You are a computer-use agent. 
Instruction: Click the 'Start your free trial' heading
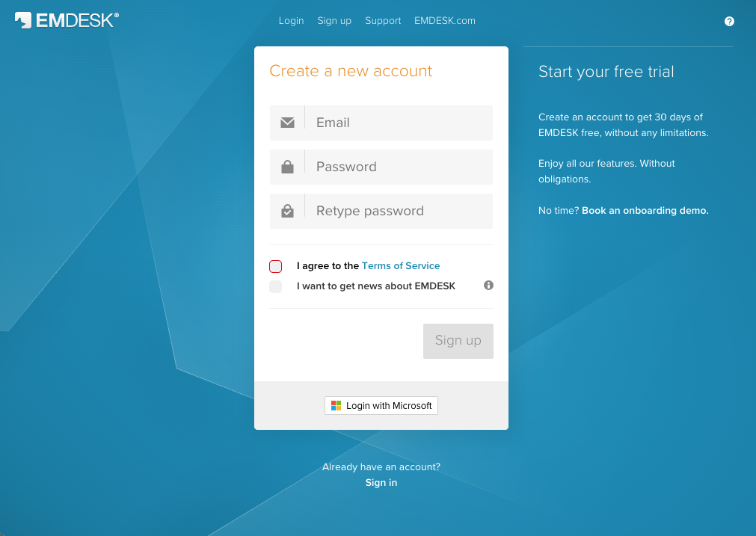pyautogui.click(x=606, y=71)
